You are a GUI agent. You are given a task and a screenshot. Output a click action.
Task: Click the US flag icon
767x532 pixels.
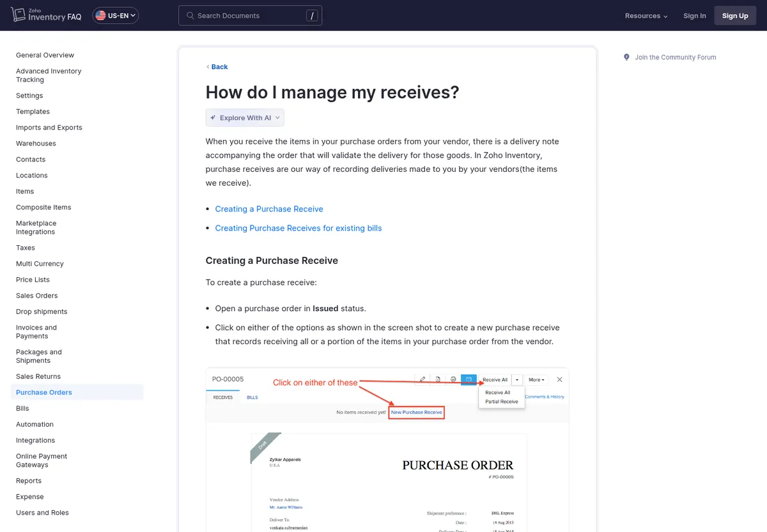[x=100, y=15]
